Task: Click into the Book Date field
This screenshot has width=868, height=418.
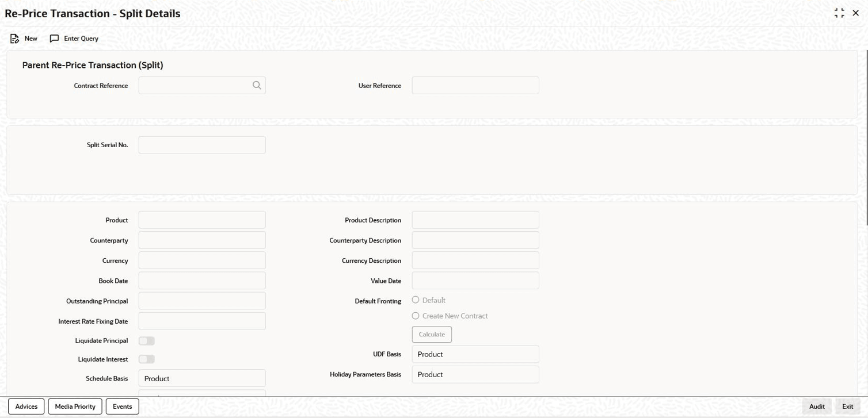Action: (x=202, y=281)
